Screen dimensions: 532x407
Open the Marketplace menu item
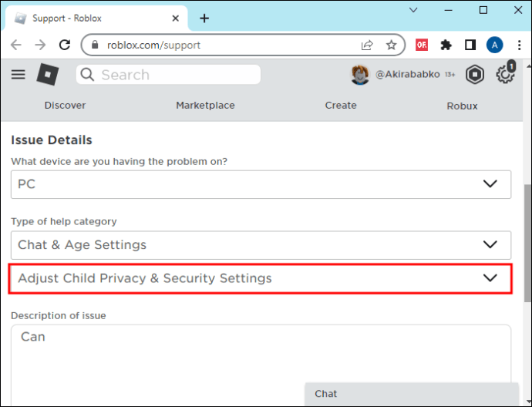pyautogui.click(x=205, y=106)
